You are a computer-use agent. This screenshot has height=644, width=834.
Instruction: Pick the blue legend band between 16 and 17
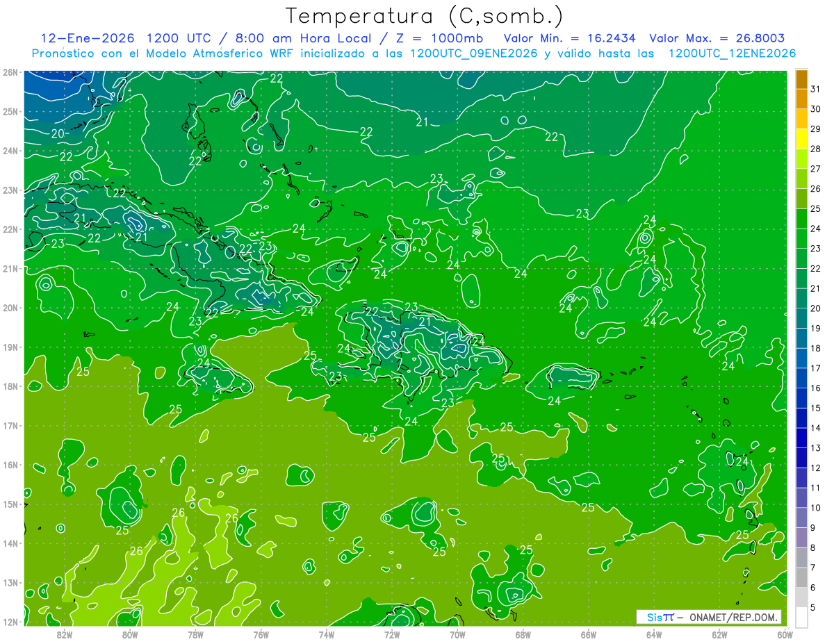(x=801, y=379)
